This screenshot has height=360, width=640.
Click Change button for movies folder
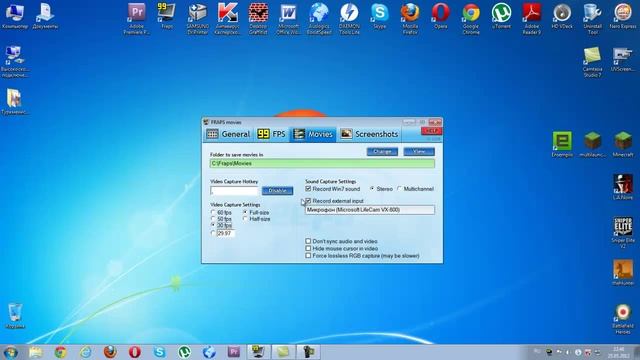tap(382, 152)
